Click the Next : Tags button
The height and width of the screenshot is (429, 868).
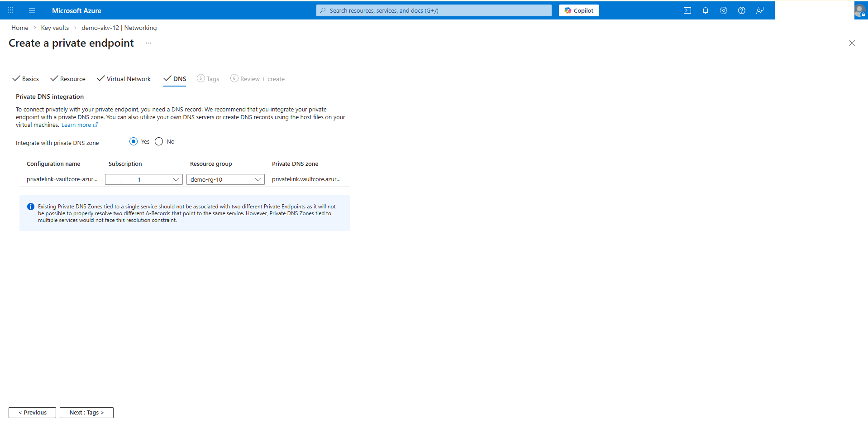pos(86,412)
